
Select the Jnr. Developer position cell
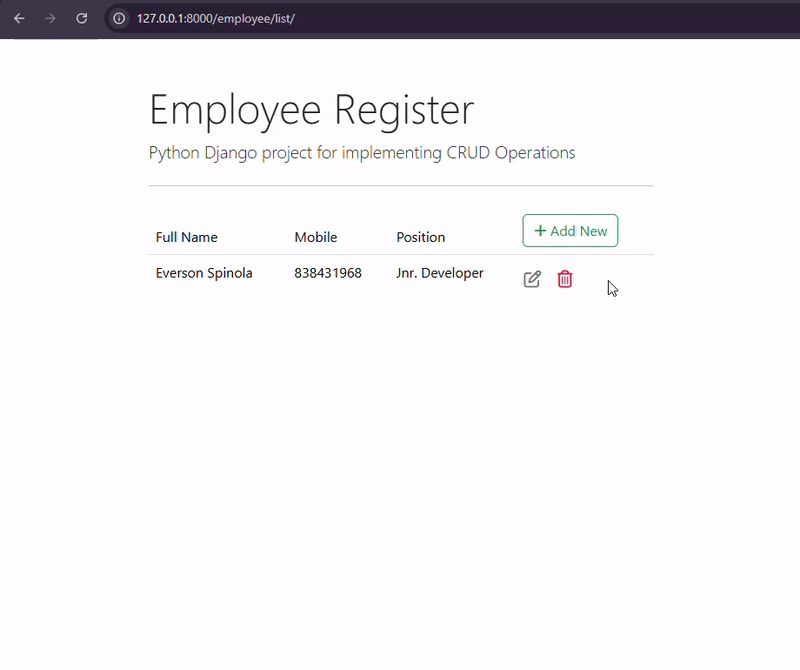[439, 273]
